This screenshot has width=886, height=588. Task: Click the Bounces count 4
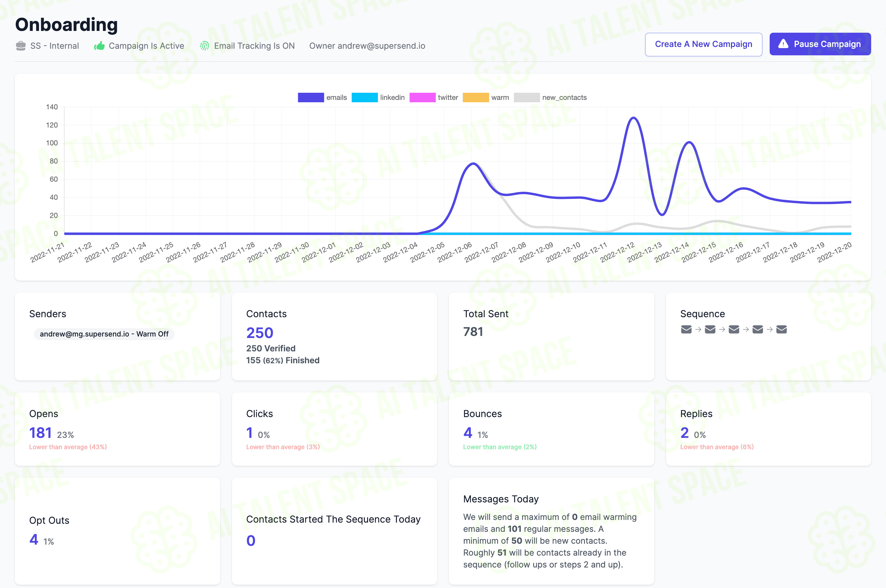(468, 433)
